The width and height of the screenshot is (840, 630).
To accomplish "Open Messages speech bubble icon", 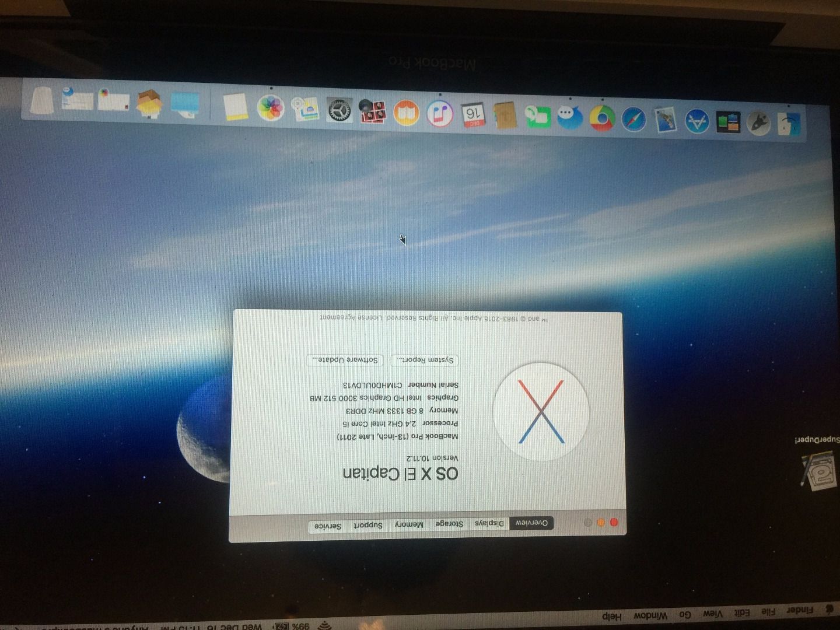I will click(x=570, y=117).
